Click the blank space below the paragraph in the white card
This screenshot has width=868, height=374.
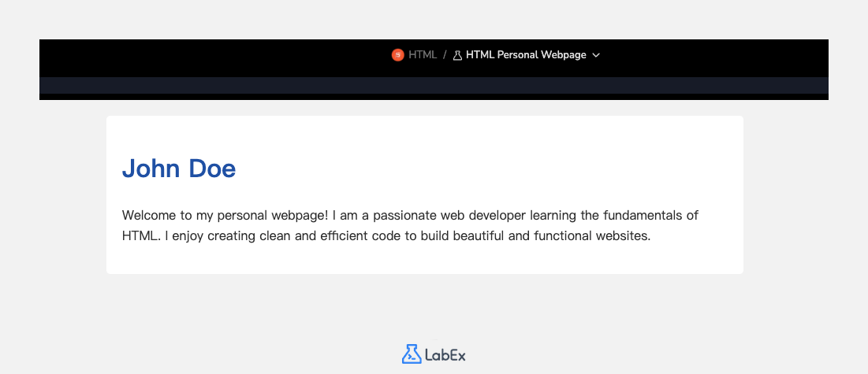[x=424, y=261]
